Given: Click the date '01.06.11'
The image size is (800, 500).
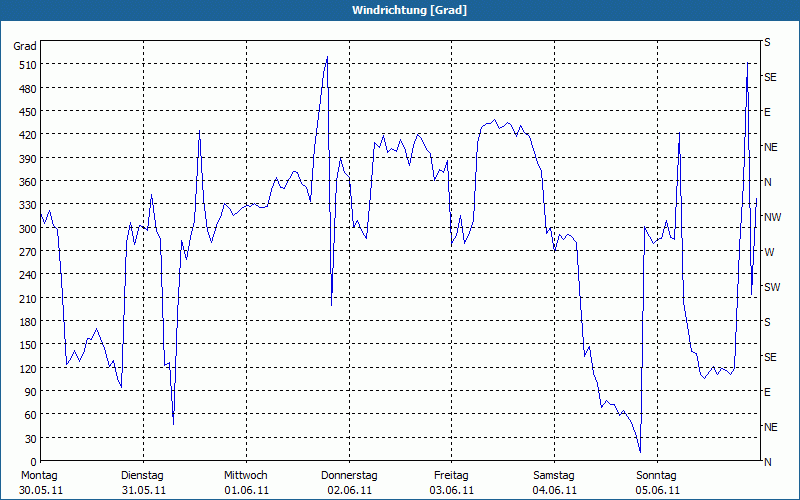Looking at the screenshot, I should (246, 491).
